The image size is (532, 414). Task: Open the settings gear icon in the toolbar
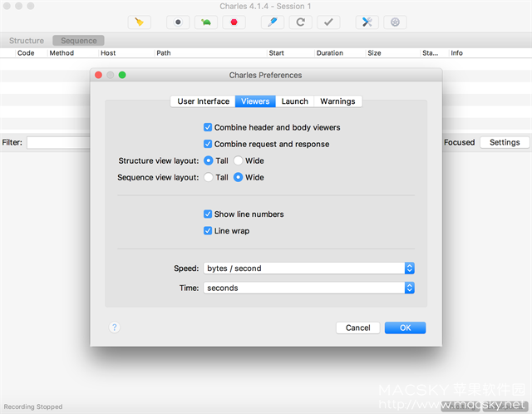pyautogui.click(x=395, y=22)
